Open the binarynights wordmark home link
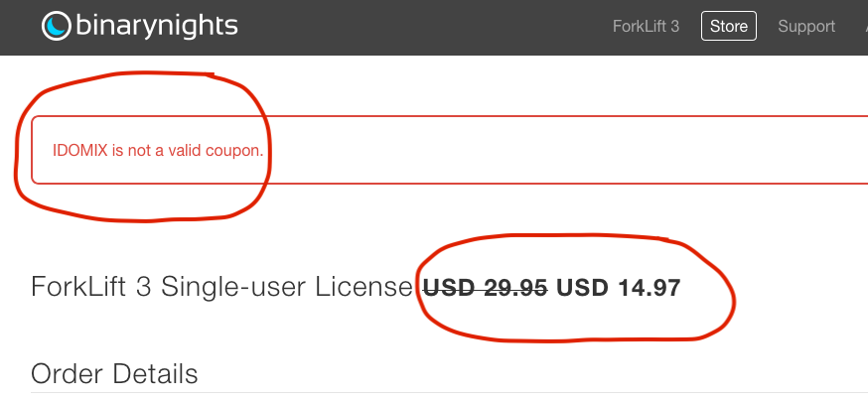The image size is (868, 401). [x=157, y=27]
